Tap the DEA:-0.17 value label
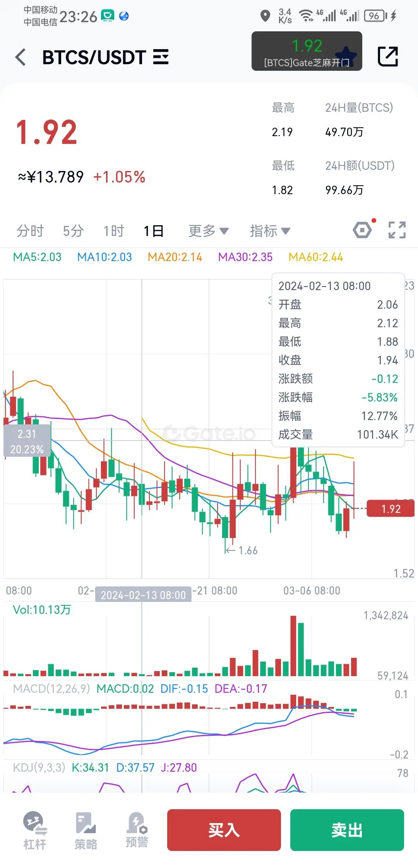Viewport: 418px width, 868px height. (x=241, y=689)
